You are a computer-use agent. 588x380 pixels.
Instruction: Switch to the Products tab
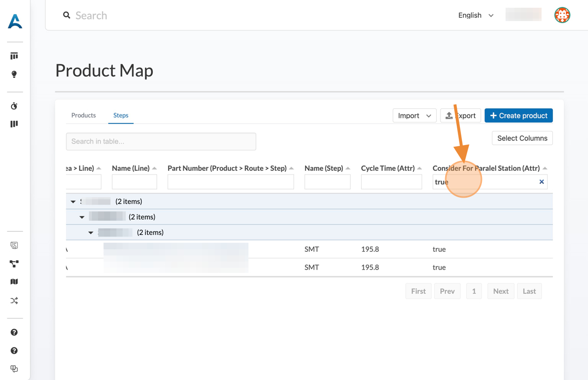(83, 115)
